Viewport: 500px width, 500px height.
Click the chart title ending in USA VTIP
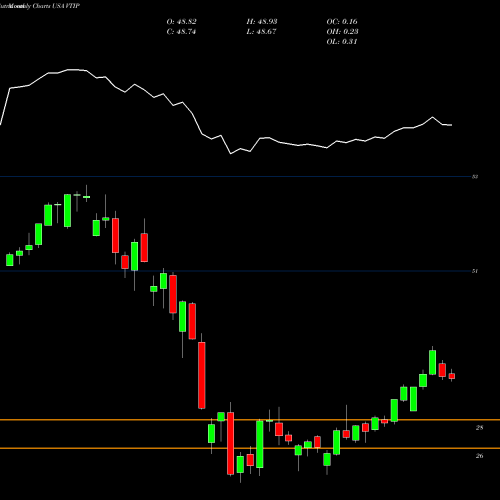coord(40,6)
